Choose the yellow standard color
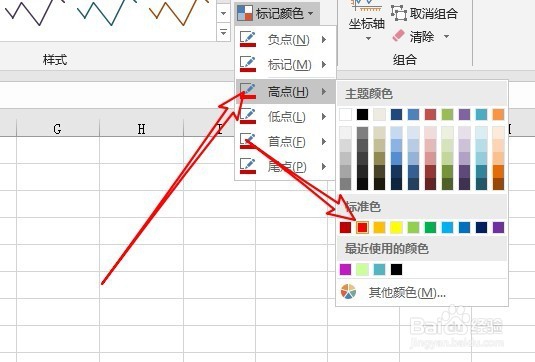This screenshot has height=362, width=535. tap(396, 227)
